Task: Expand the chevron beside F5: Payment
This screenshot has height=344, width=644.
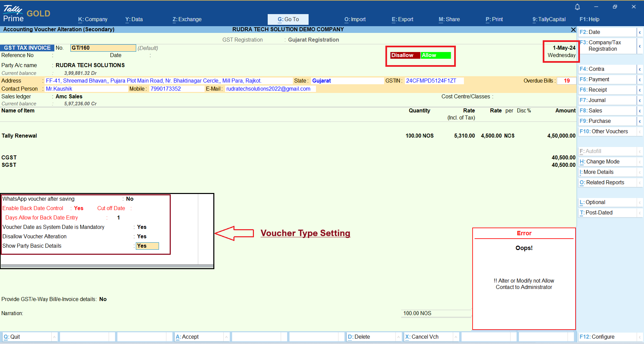Action: [640, 80]
